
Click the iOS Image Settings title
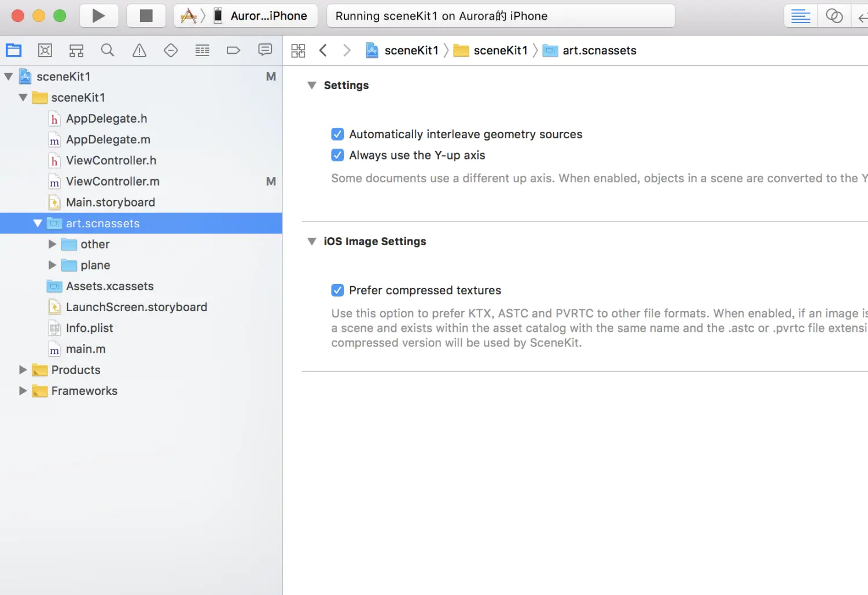pyautogui.click(x=375, y=242)
